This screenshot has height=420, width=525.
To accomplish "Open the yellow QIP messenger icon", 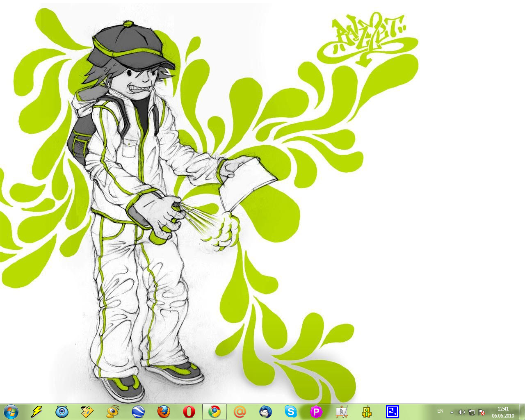I will coord(367,411).
